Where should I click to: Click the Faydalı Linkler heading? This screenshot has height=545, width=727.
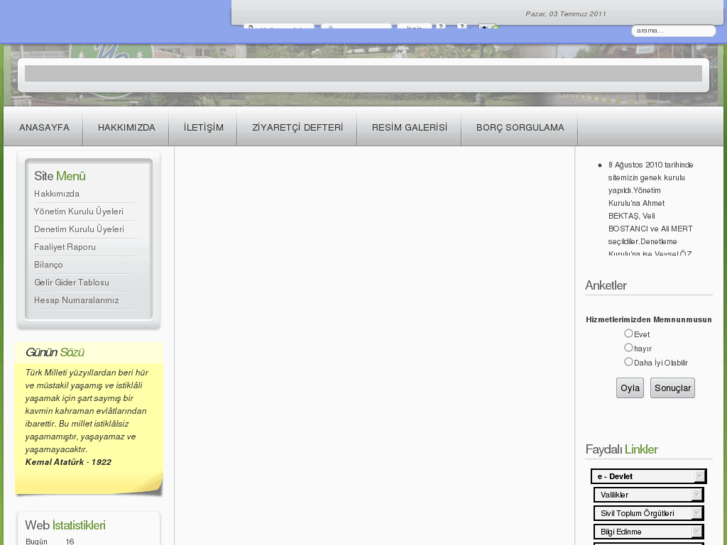point(621,449)
